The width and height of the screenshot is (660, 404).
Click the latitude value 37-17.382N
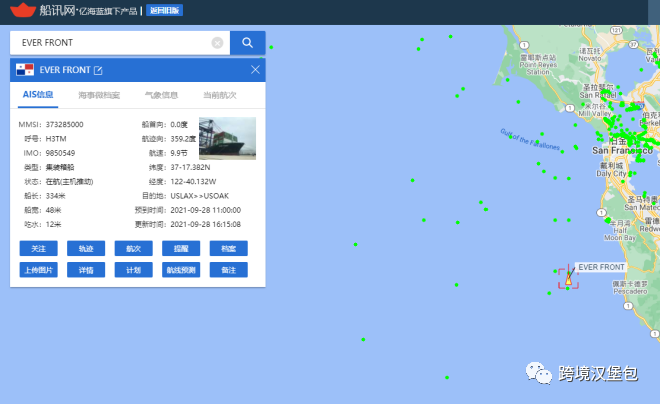pyautogui.click(x=190, y=167)
